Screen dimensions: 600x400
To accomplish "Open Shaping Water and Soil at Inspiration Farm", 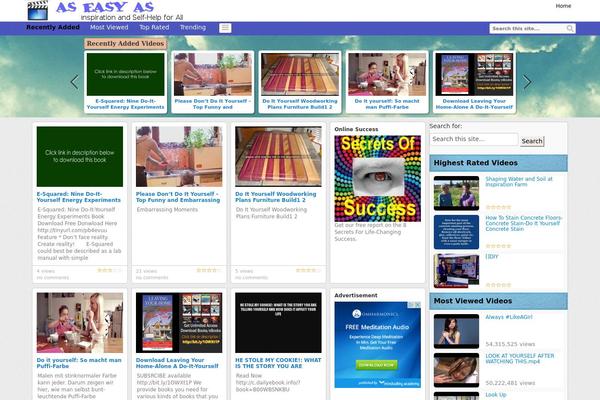I will 519,182.
